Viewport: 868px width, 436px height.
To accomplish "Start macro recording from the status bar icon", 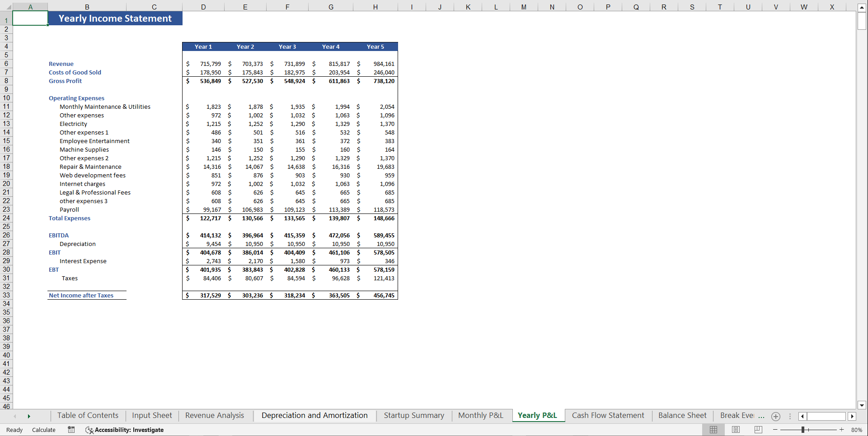I will [x=71, y=430].
